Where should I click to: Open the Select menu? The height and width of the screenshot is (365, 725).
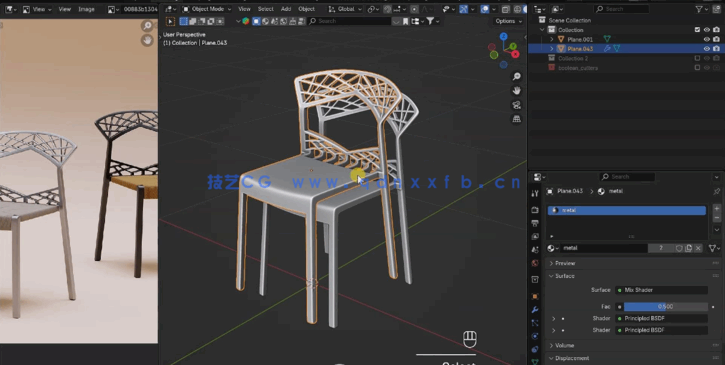tap(265, 9)
